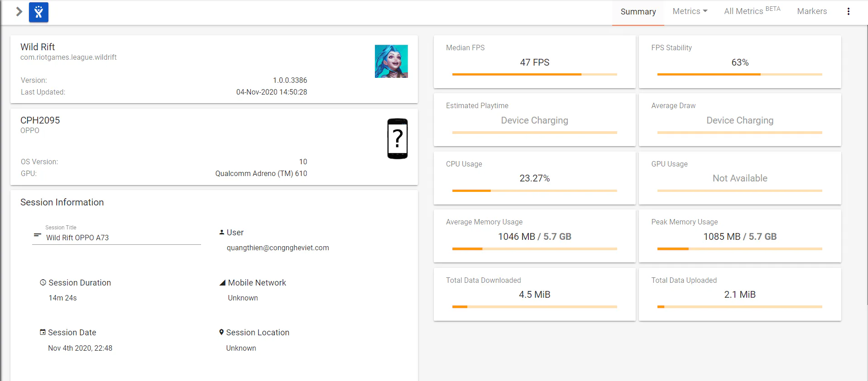The image size is (868, 381).
Task: Click the Wild Rift app thumbnail
Action: 391,61
